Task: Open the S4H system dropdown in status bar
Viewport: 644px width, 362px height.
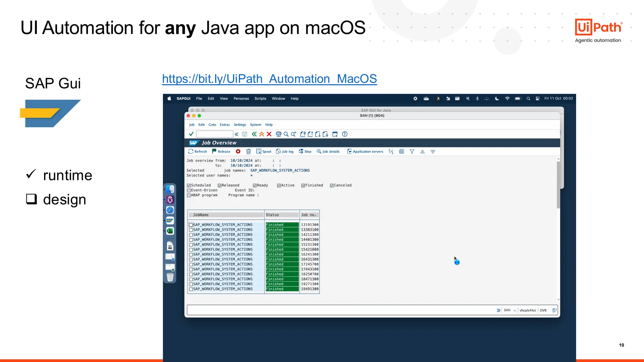Action: tap(515, 310)
